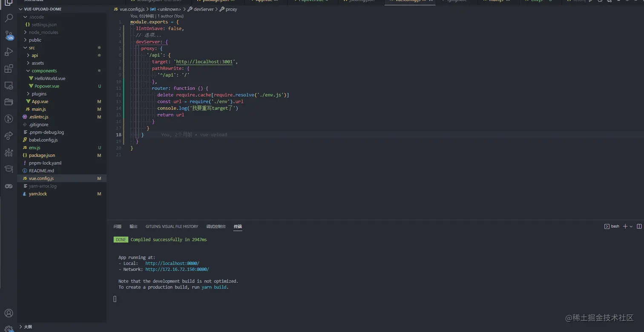This screenshot has width=644, height=332.
Task: Open the graduation cap icon in the activity bar
Action: pos(9,169)
